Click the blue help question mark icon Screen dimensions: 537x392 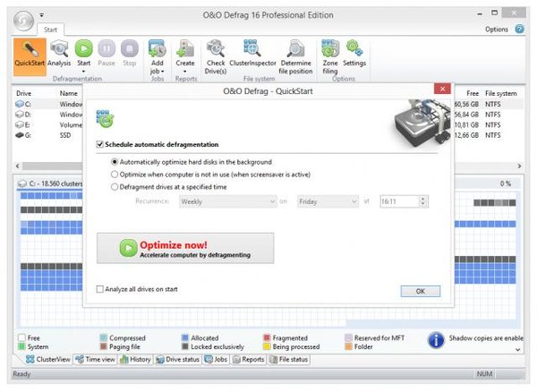tap(519, 30)
